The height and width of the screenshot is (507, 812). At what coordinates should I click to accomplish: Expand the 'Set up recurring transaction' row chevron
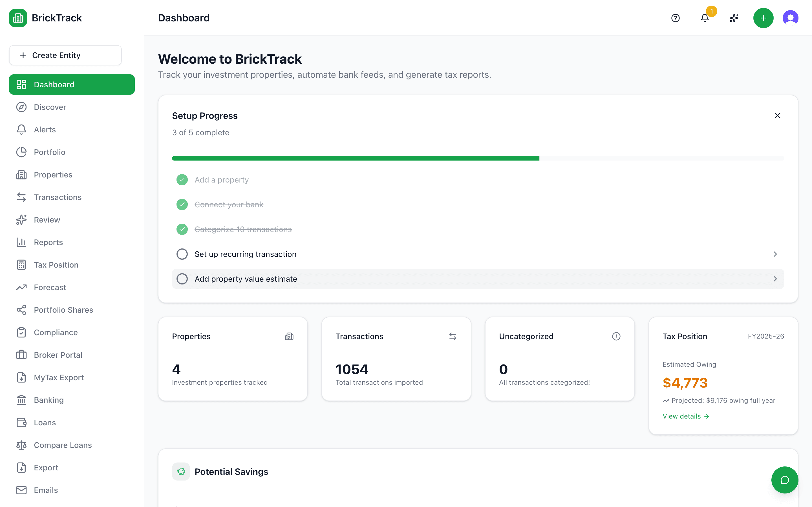[775, 254]
